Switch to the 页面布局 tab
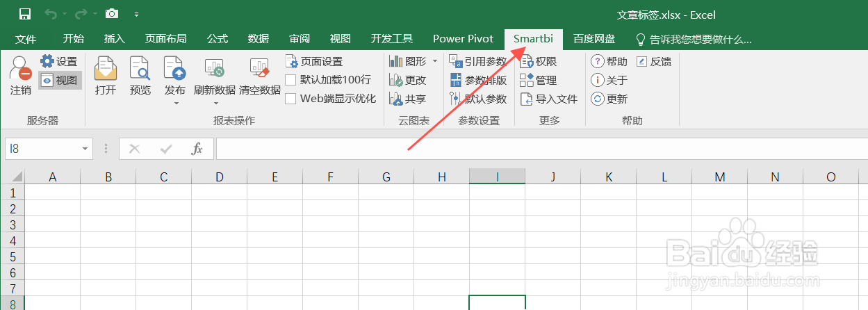This screenshot has height=310, width=868. click(165, 39)
